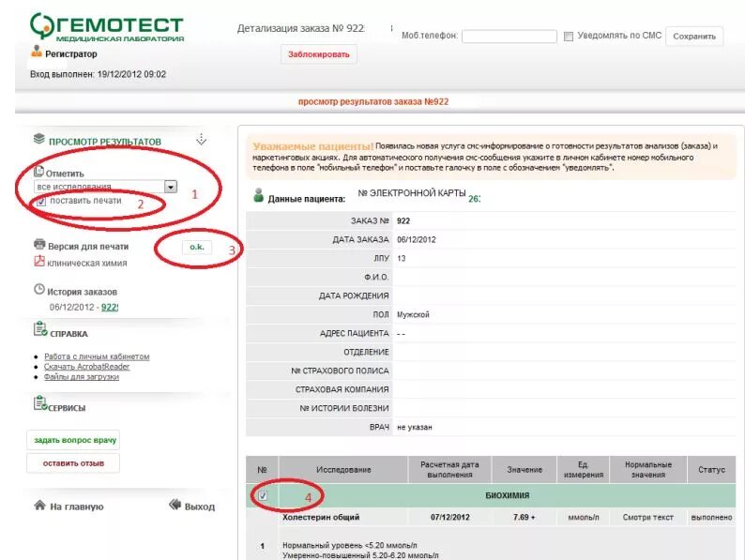Open 'Скачать AcrobatReader' link
This screenshot has width=745, height=560.
click(86, 367)
